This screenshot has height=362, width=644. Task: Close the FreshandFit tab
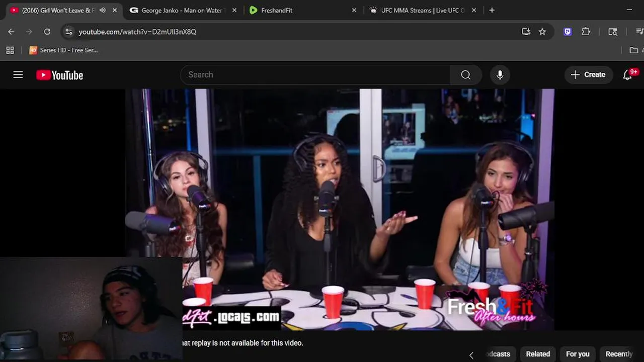pos(354,10)
